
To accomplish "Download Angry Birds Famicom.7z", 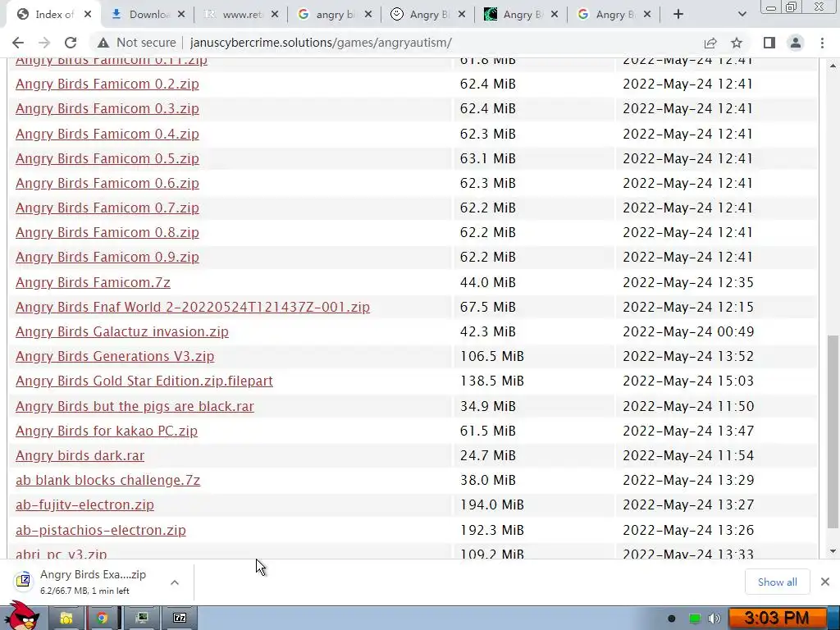I will [93, 282].
